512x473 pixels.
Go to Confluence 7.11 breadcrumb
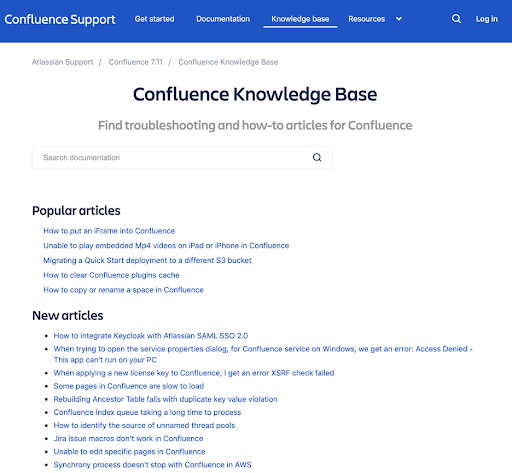tap(136, 62)
